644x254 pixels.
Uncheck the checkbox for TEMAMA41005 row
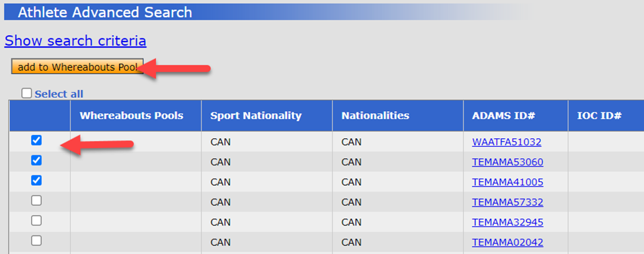point(36,181)
